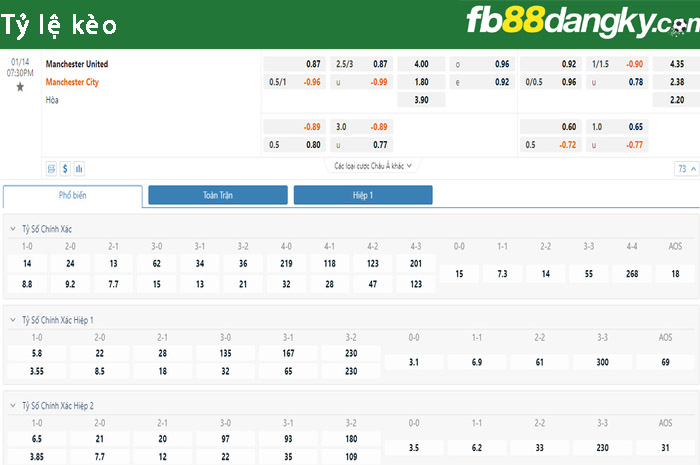Select first half odds 4.35
The height and width of the screenshot is (465, 700).
coord(676,64)
